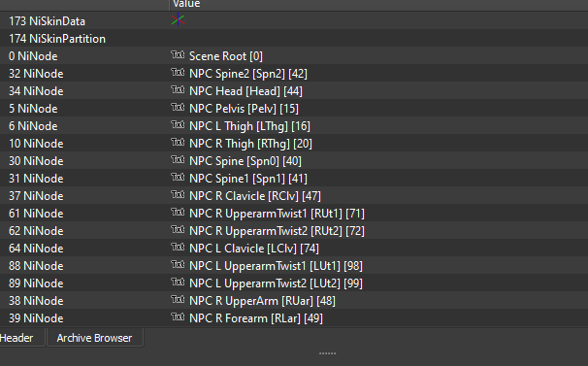Click Txt icon beside NPC R UpperarmTwist1

click(x=178, y=213)
